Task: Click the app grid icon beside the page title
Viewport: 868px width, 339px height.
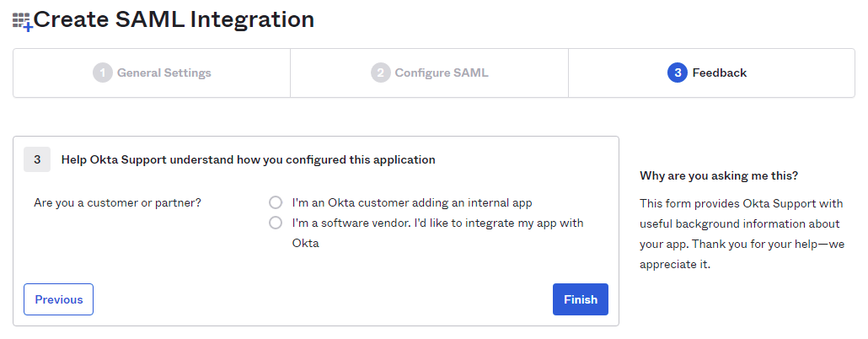Action: [x=22, y=21]
